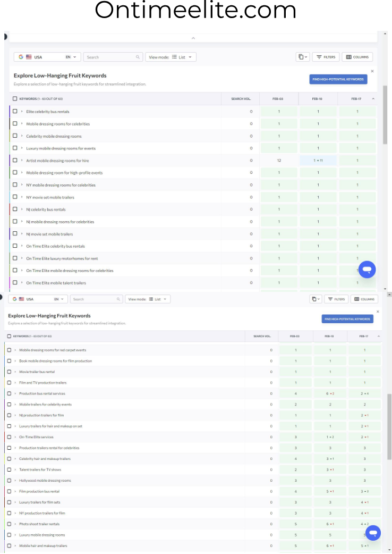Open upper USA EN search engine dropdown

47,57
